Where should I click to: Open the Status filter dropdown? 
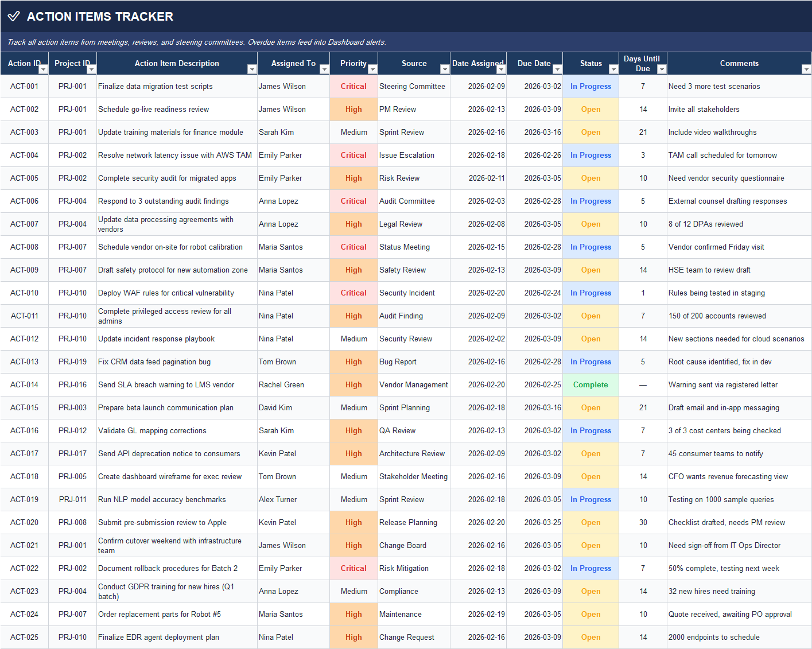point(613,69)
